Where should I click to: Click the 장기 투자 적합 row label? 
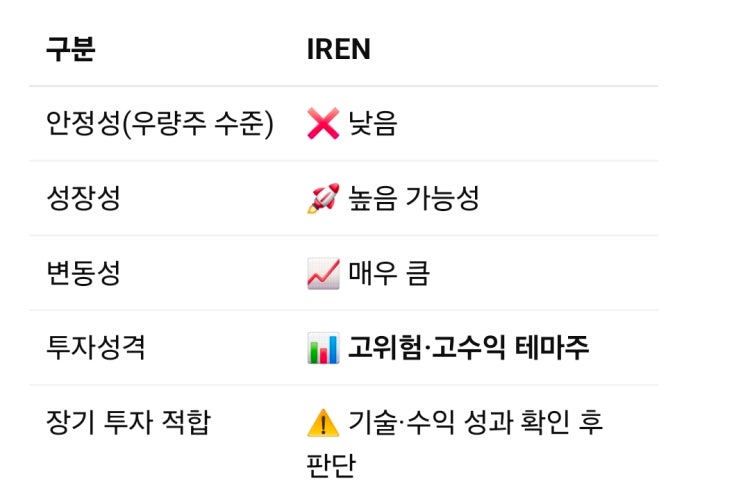(x=128, y=423)
